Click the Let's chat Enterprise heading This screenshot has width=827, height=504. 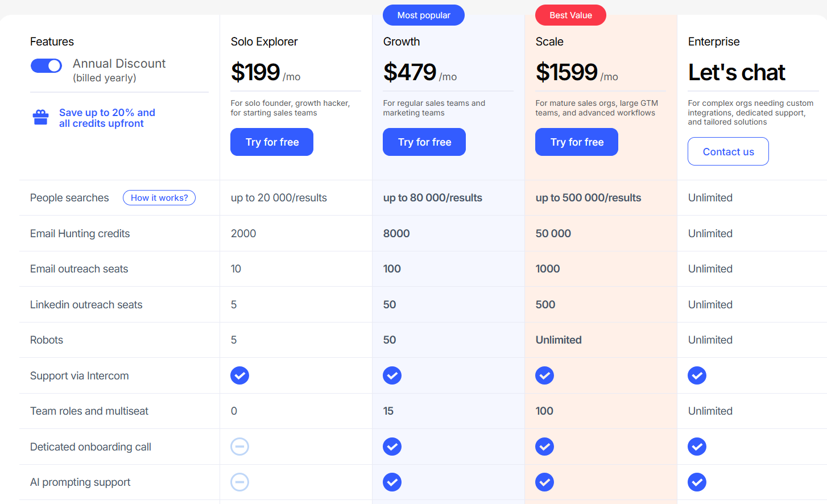[x=737, y=72]
